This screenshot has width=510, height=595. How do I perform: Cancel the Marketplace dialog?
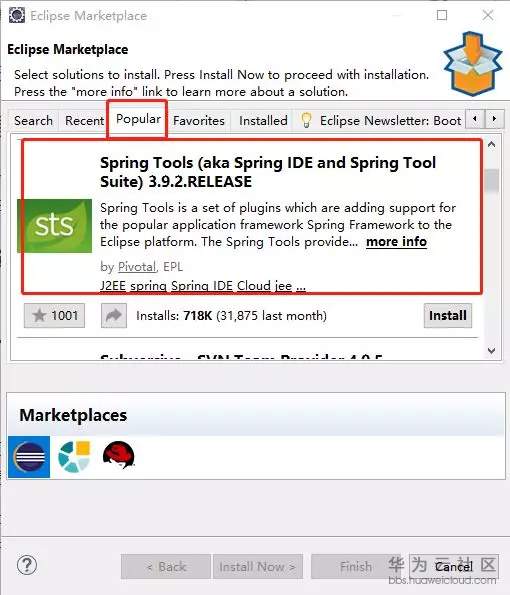pos(454,567)
